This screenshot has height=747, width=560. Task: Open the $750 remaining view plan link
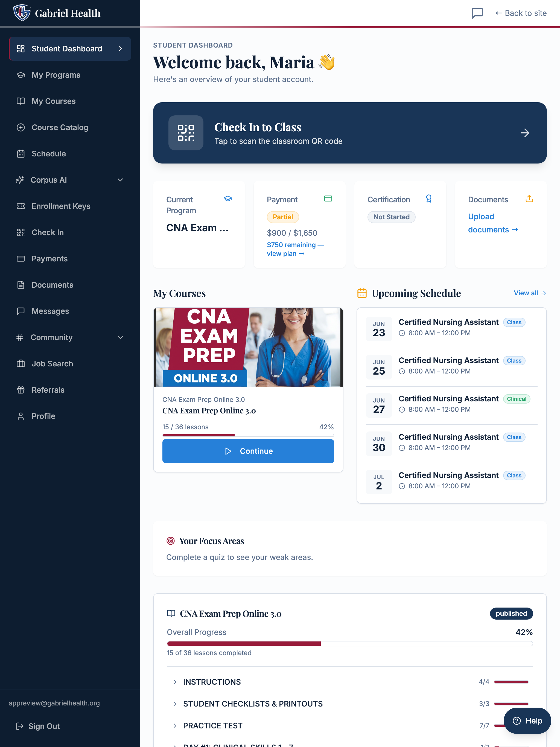click(x=295, y=249)
